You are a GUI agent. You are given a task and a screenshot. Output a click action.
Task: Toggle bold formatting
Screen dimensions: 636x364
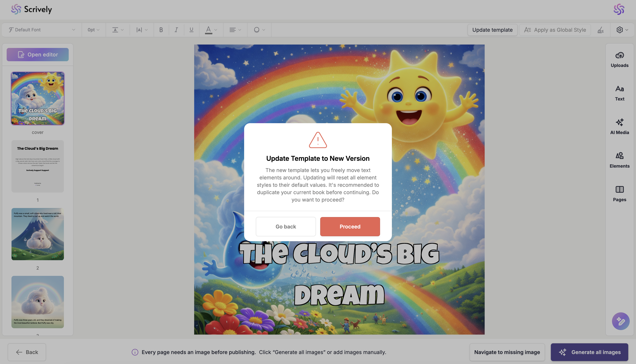pos(161,30)
